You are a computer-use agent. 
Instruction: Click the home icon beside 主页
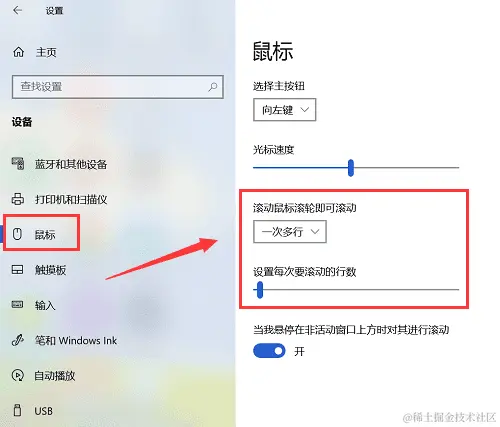pos(18,52)
